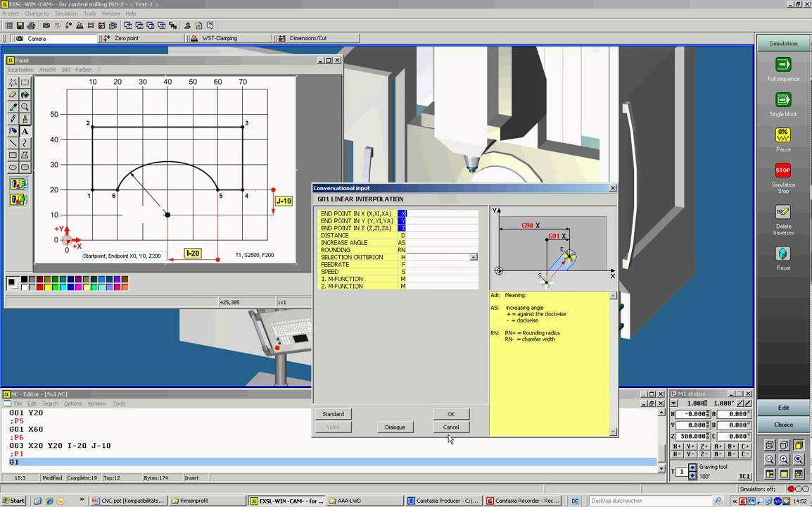Click the TC1 button
Image resolution: width=812 pixels, height=507 pixels.
(x=744, y=477)
